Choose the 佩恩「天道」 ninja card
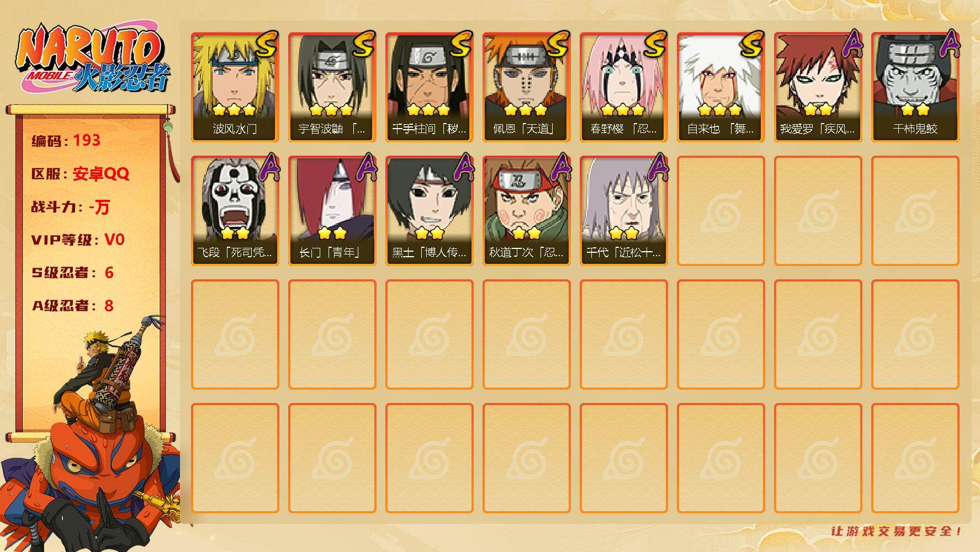 tap(526, 87)
